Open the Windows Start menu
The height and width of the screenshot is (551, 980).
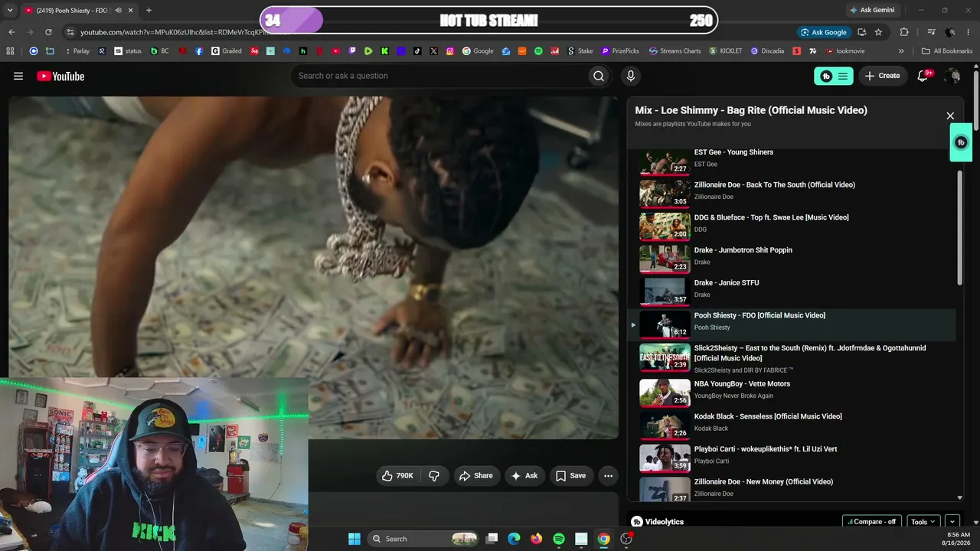354,539
